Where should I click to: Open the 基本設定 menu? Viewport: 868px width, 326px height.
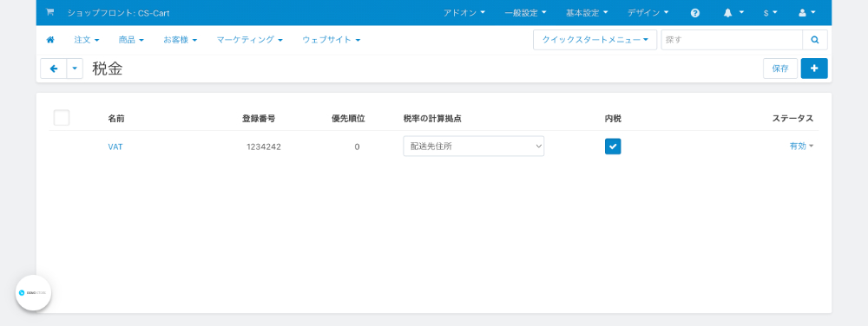click(x=587, y=13)
